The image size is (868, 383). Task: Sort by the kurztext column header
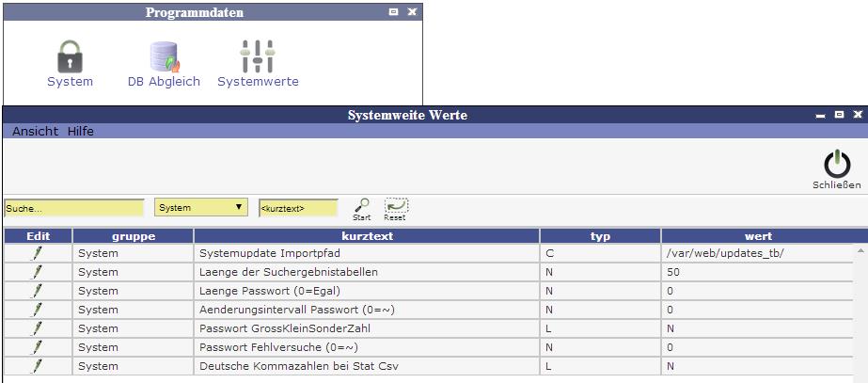click(x=367, y=236)
